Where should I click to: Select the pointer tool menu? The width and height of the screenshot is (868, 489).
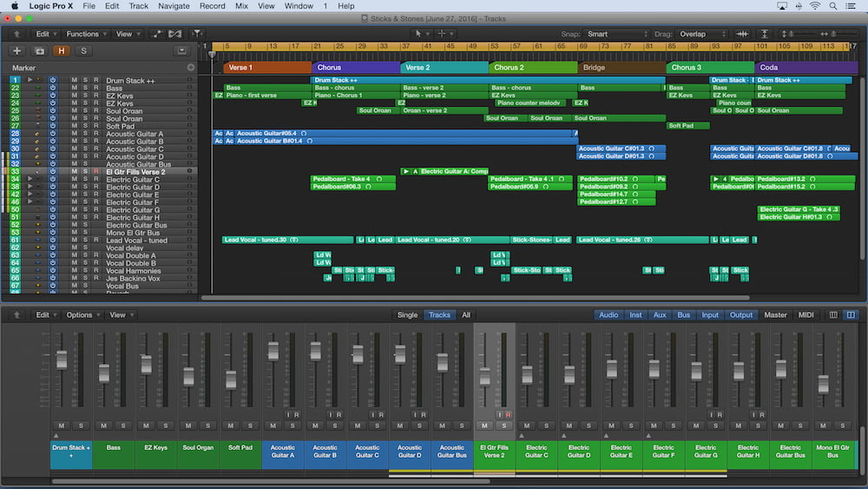(x=422, y=34)
